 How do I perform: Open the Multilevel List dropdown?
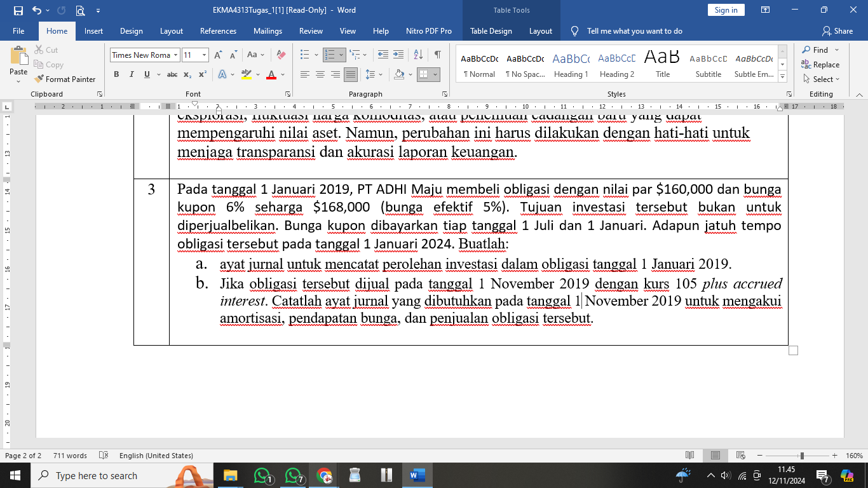click(358, 55)
